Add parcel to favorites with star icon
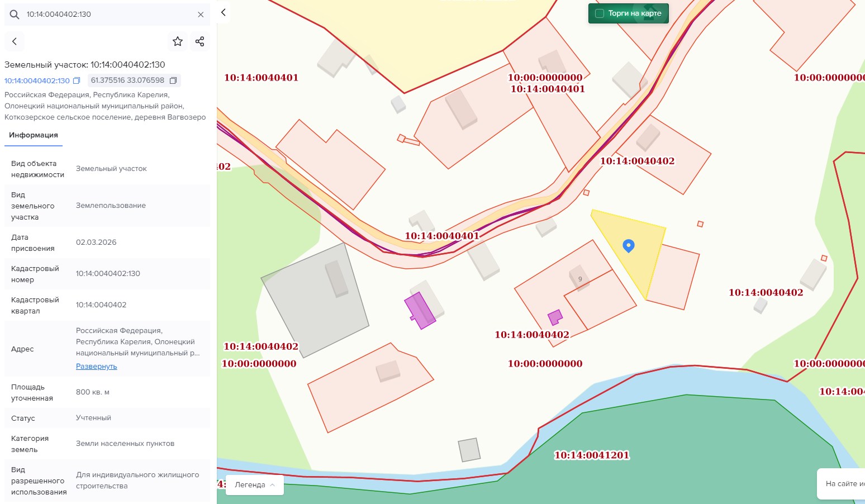Image resolution: width=865 pixels, height=504 pixels. coord(178,41)
